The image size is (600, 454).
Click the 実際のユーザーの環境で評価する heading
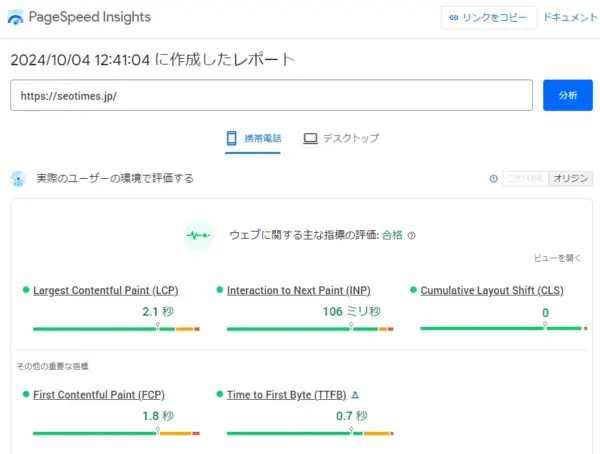[115, 178]
